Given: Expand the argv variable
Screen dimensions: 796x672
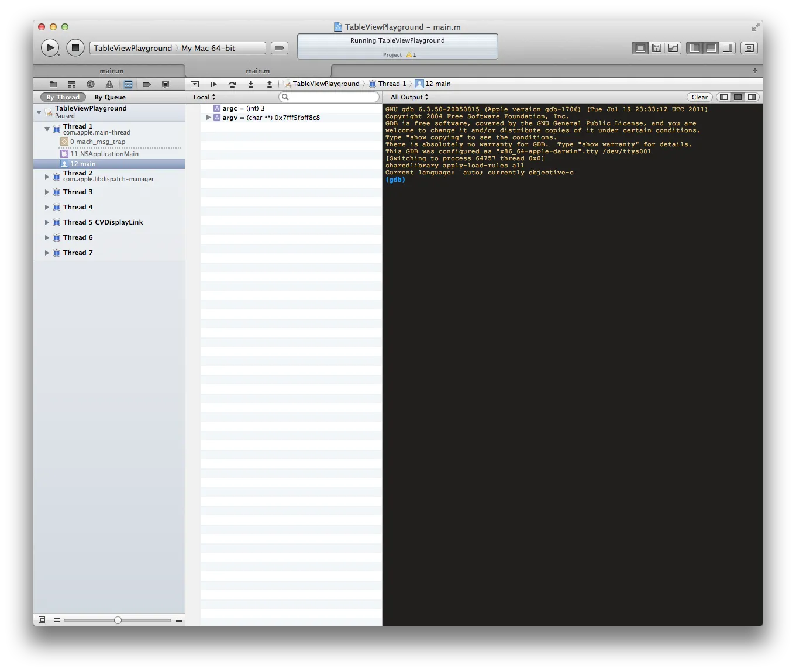Looking at the screenshot, I should 208,118.
